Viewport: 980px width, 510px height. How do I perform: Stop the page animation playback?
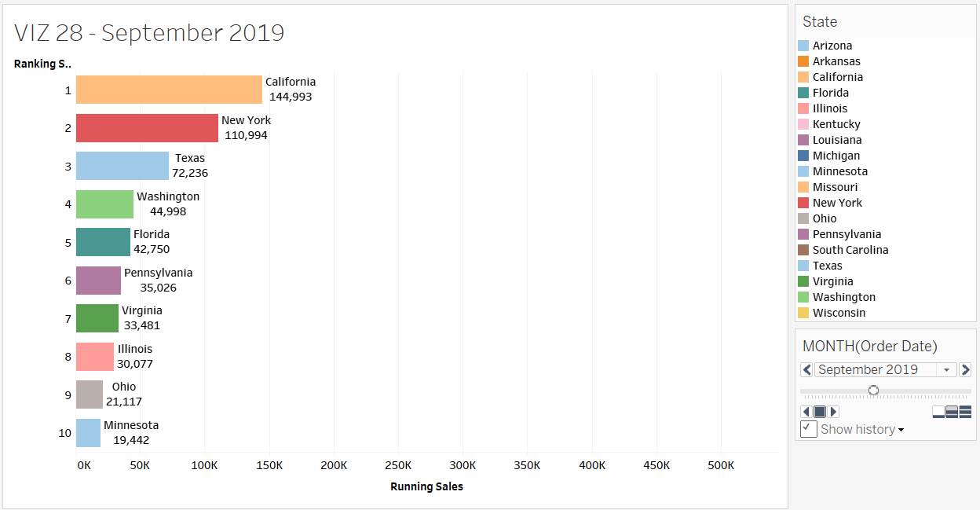[x=820, y=412]
